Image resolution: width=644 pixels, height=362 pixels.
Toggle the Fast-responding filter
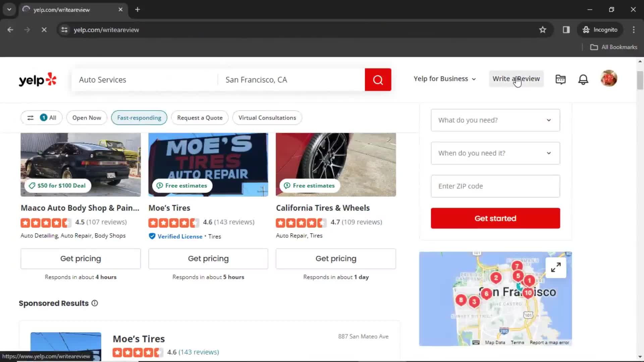tap(139, 117)
